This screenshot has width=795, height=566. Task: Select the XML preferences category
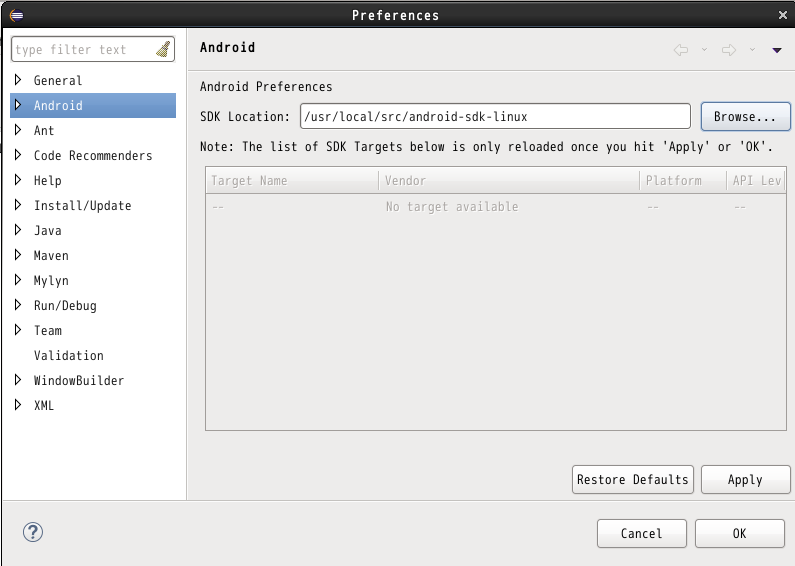[x=44, y=405]
